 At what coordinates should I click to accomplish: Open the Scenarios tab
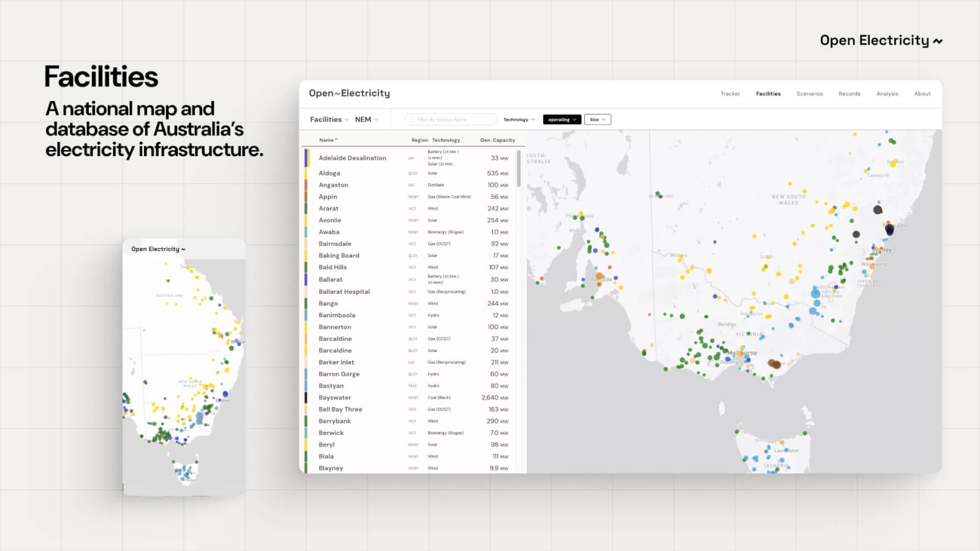[809, 94]
